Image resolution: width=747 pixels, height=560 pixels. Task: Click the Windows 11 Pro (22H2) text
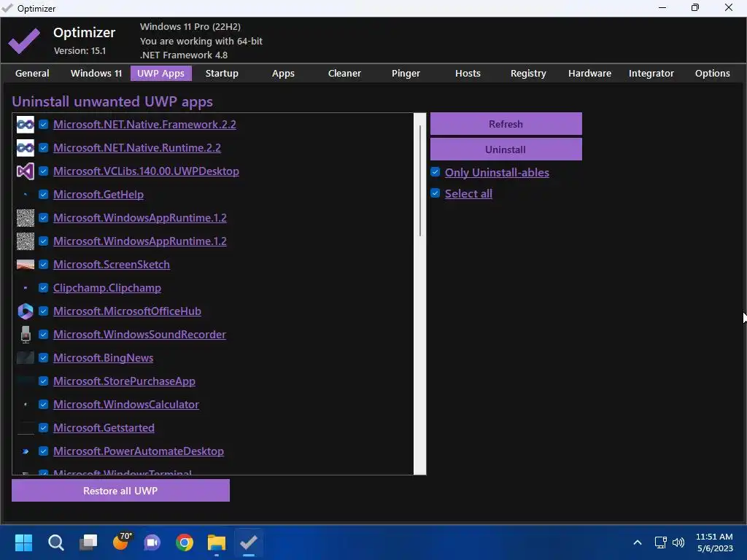pos(190,27)
